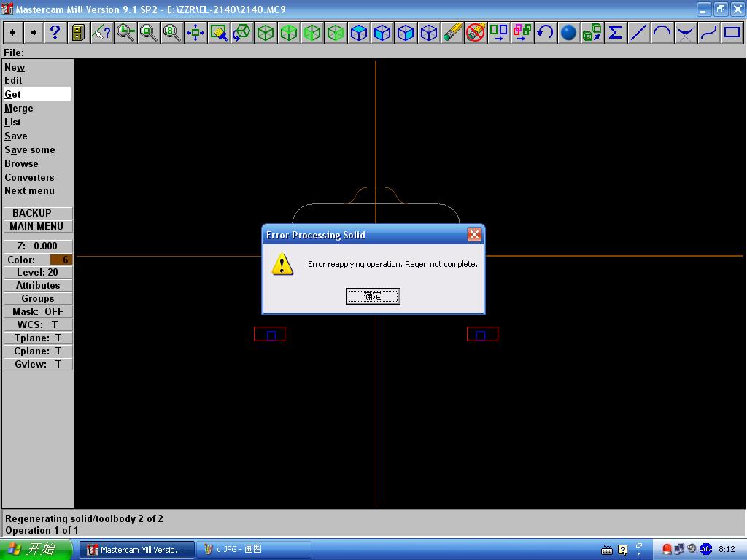Screen dimensions: 747x560
Task: Choose List from the File menu
Action: 12,122
